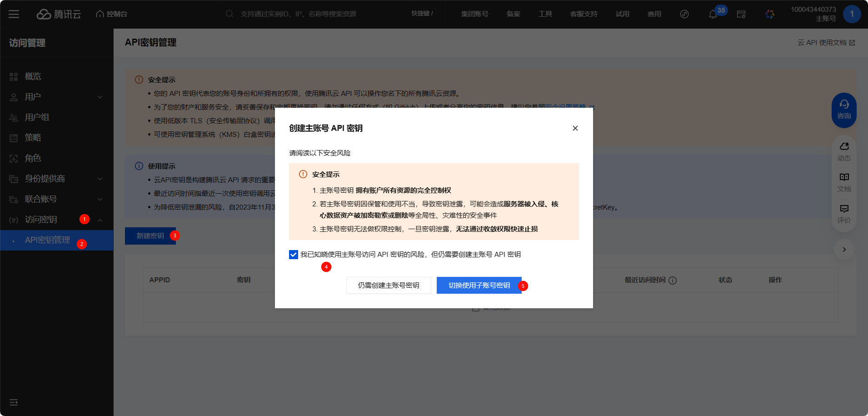The width and height of the screenshot is (868, 416).
Task: Close the 创建主账号 API 密钥 dialog
Action: [575, 128]
